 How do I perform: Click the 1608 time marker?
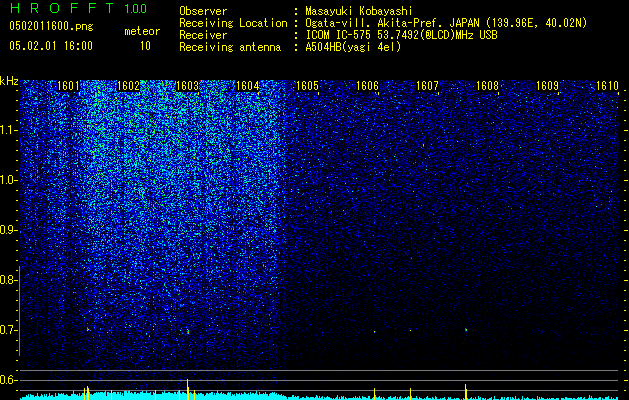click(x=487, y=86)
